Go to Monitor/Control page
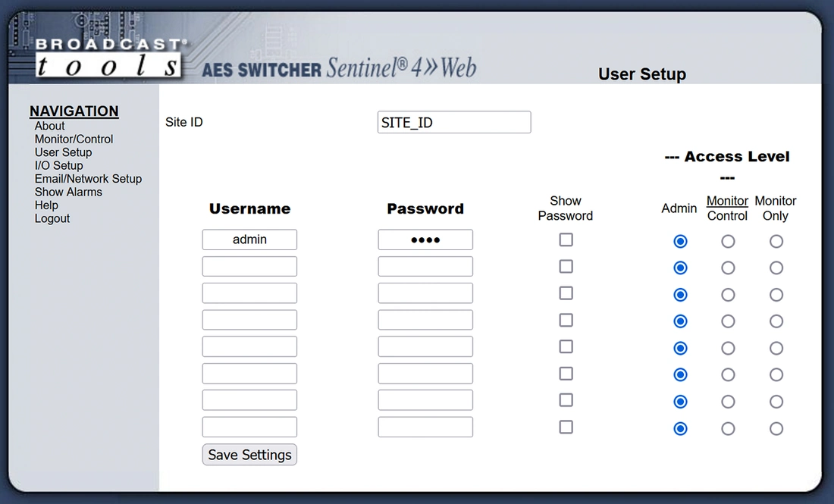This screenshot has height=504, width=834. [x=74, y=139]
